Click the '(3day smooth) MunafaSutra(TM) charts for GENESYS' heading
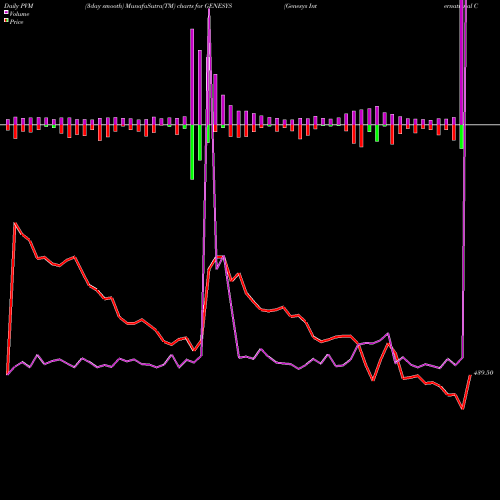 pos(158,6)
